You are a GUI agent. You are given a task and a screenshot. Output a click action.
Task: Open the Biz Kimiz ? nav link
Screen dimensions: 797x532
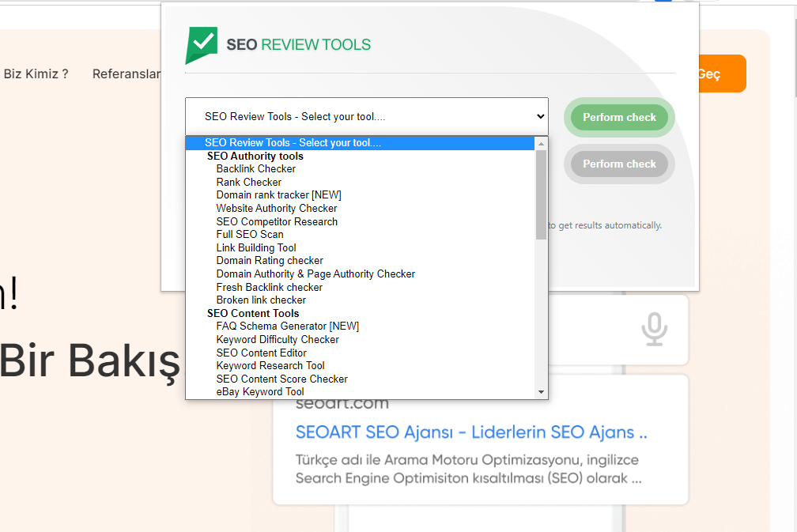(36, 74)
